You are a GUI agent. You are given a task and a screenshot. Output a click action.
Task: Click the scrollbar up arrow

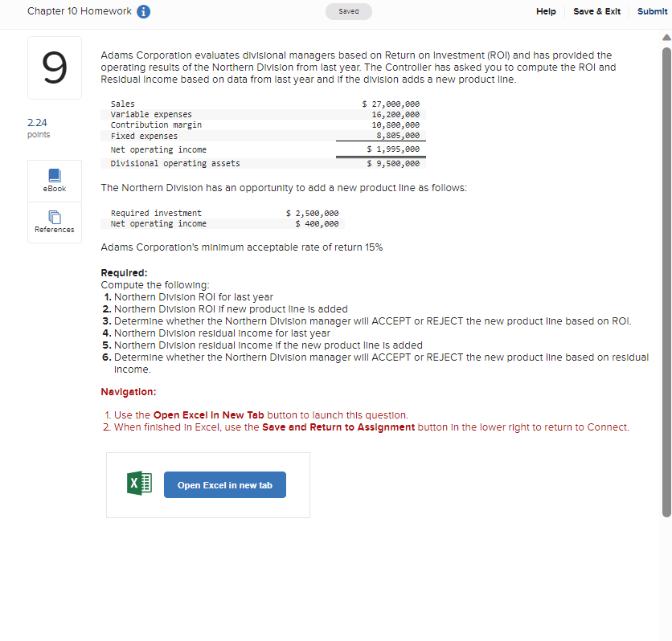pyautogui.click(x=666, y=38)
